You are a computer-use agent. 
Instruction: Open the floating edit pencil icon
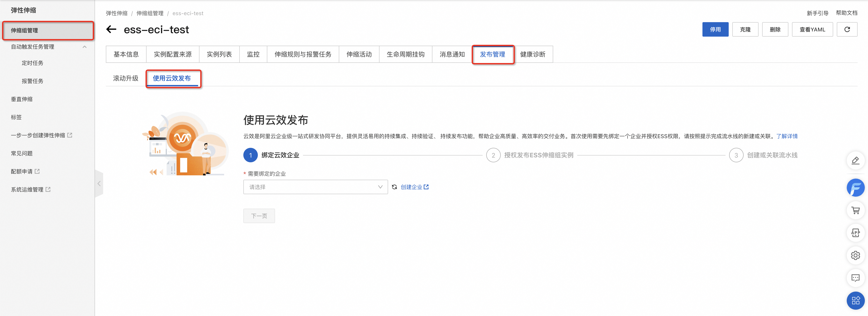[x=855, y=160]
